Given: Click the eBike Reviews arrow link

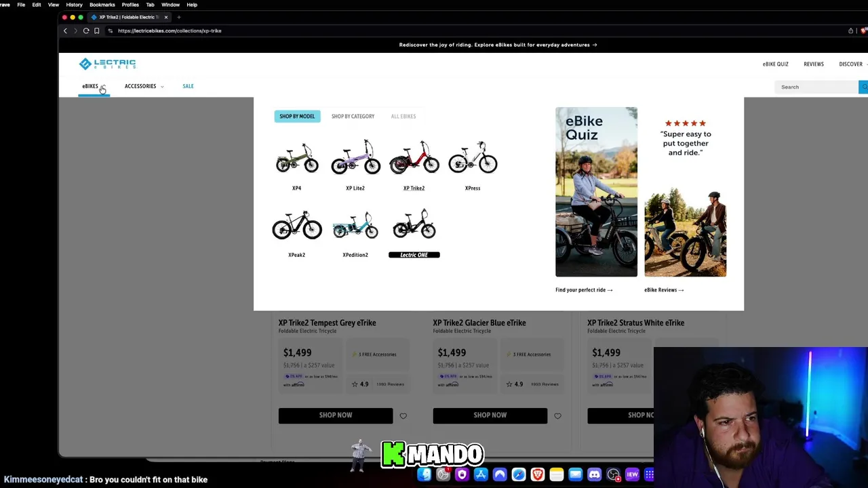Looking at the screenshot, I should pos(664,290).
